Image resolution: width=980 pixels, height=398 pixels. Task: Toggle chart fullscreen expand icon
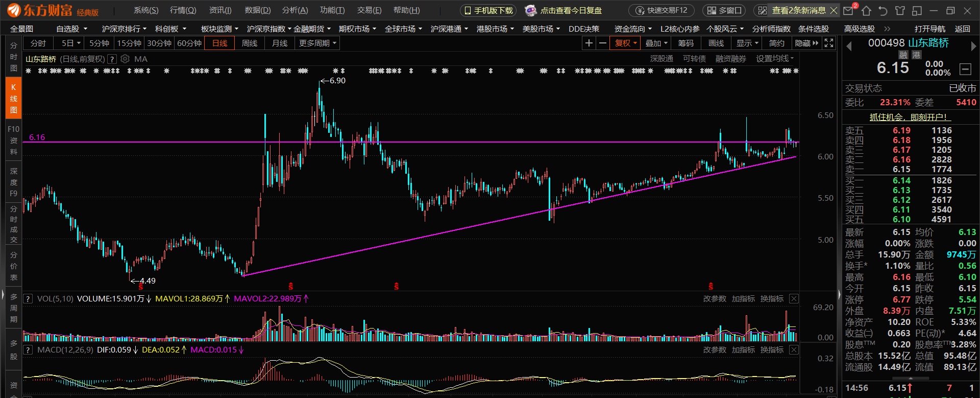[829, 43]
